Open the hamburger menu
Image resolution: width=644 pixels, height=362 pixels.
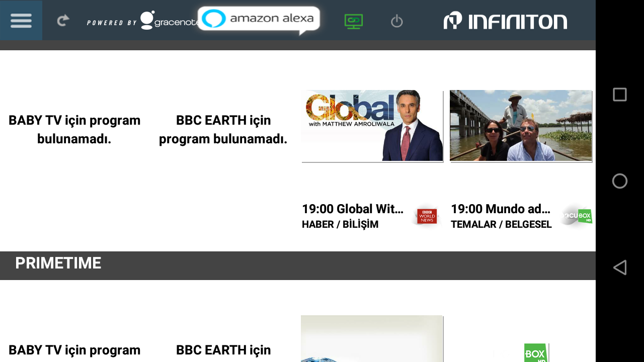(21, 21)
